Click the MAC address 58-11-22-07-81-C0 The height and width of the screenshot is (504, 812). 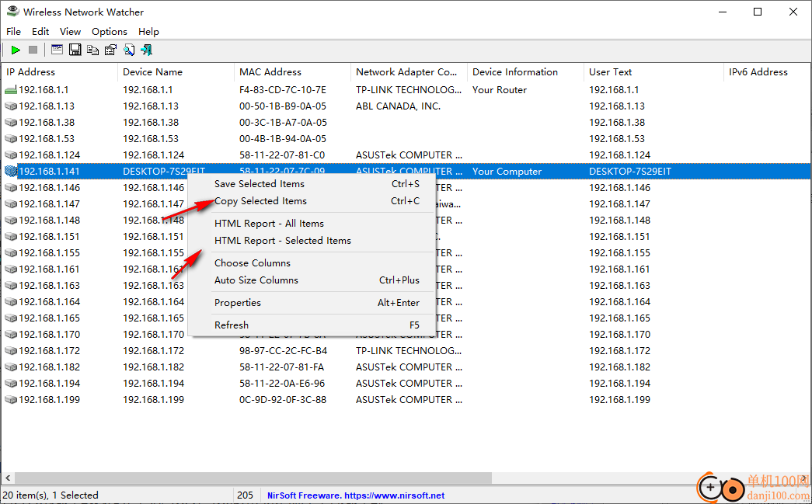(282, 155)
